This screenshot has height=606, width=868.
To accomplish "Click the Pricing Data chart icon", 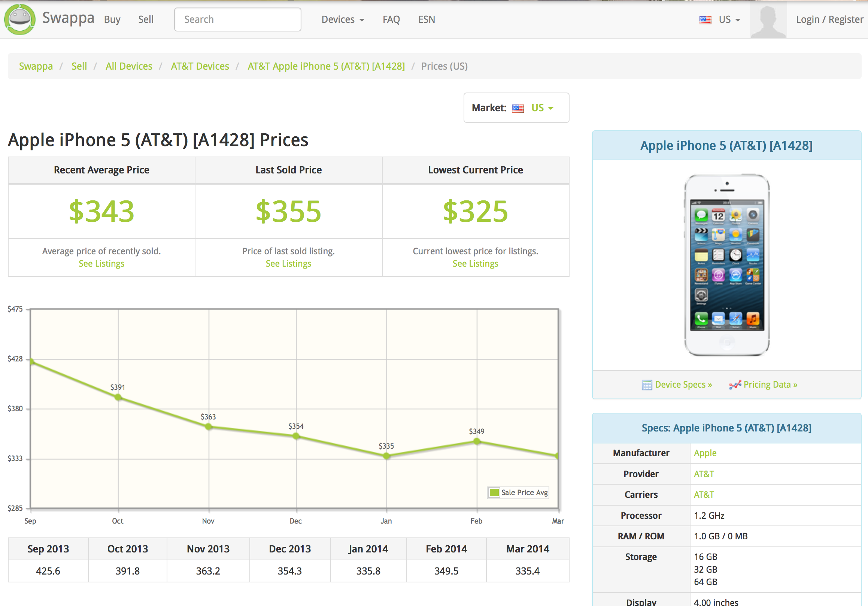I will click(x=735, y=385).
